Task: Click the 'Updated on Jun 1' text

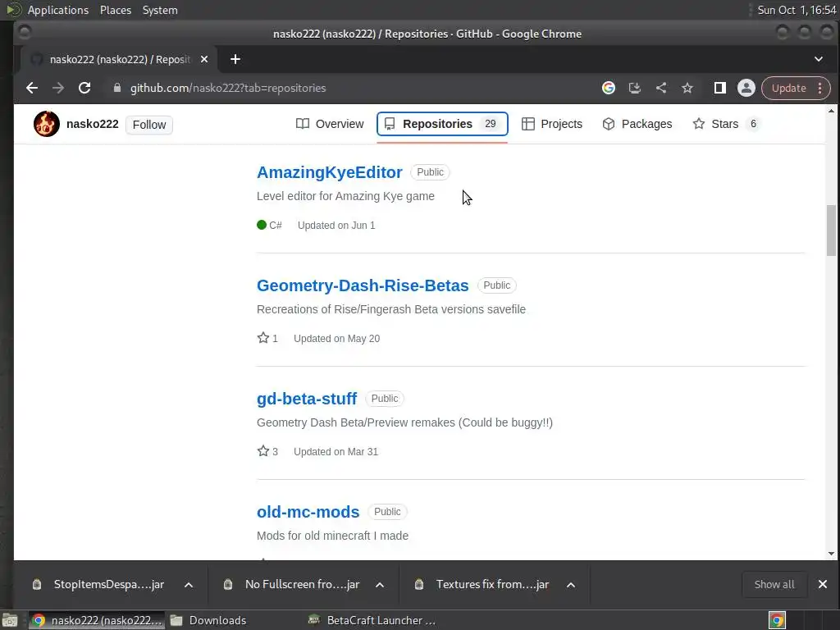Action: (336, 226)
